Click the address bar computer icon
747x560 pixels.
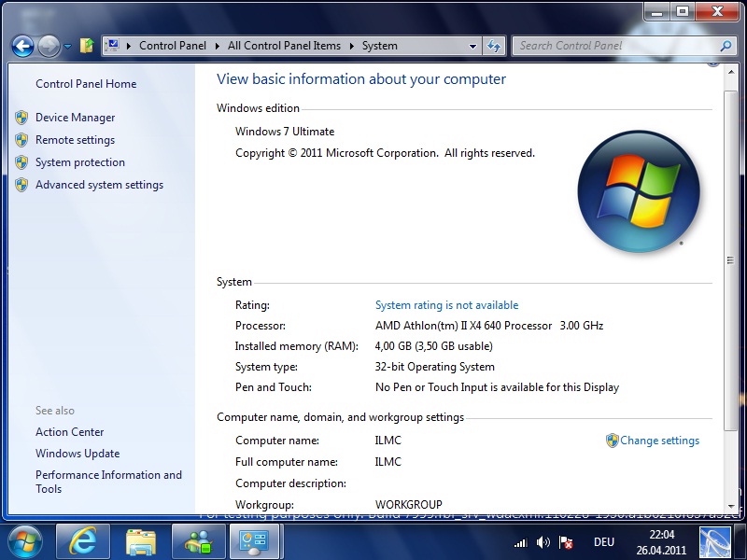[x=112, y=45]
